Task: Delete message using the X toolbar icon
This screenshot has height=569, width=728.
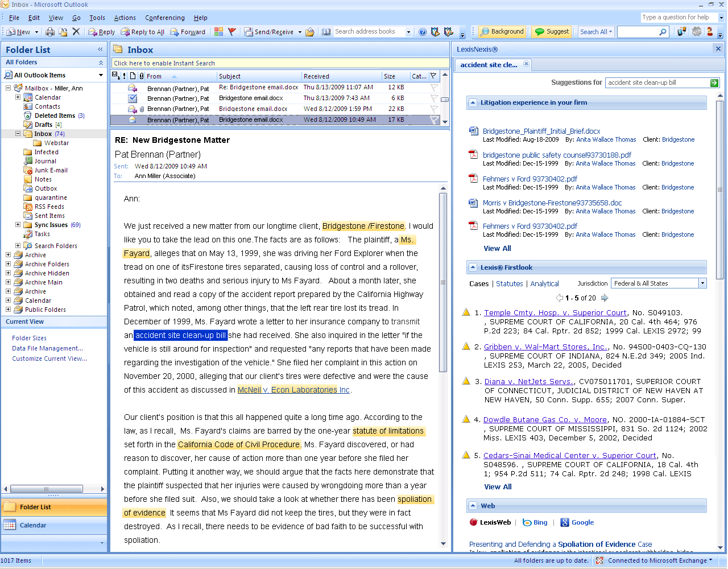Action: tap(76, 32)
